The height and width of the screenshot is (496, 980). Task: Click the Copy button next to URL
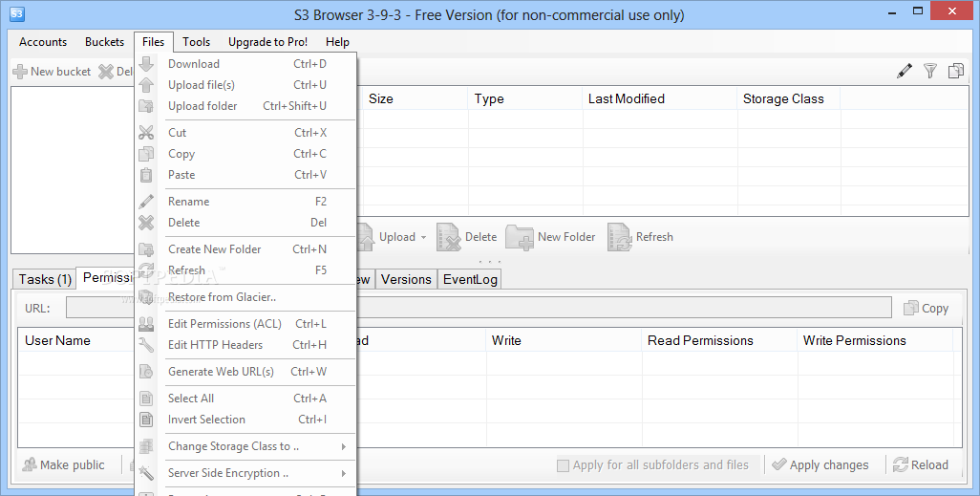coord(927,308)
